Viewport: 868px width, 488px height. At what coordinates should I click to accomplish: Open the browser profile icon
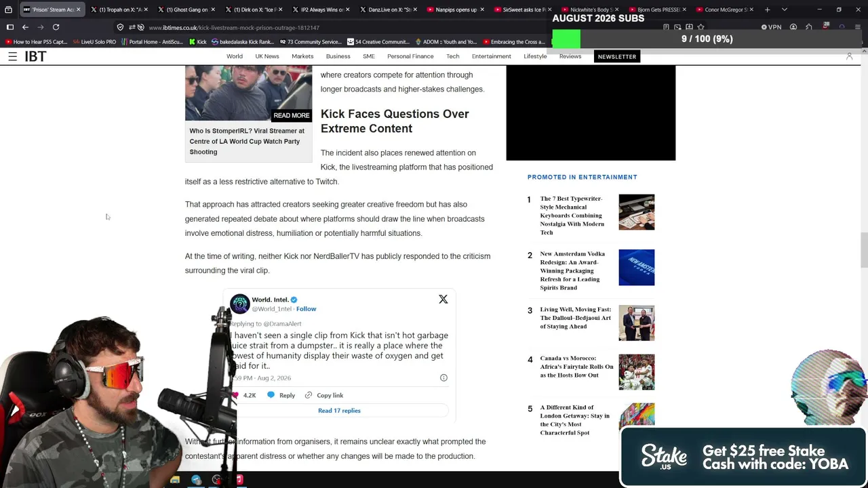pos(793,27)
